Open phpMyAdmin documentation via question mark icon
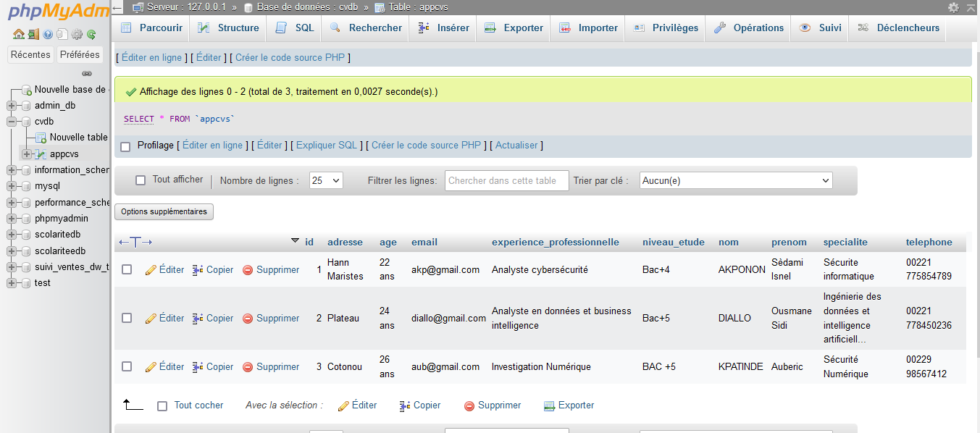This screenshot has width=980, height=433. [x=48, y=34]
